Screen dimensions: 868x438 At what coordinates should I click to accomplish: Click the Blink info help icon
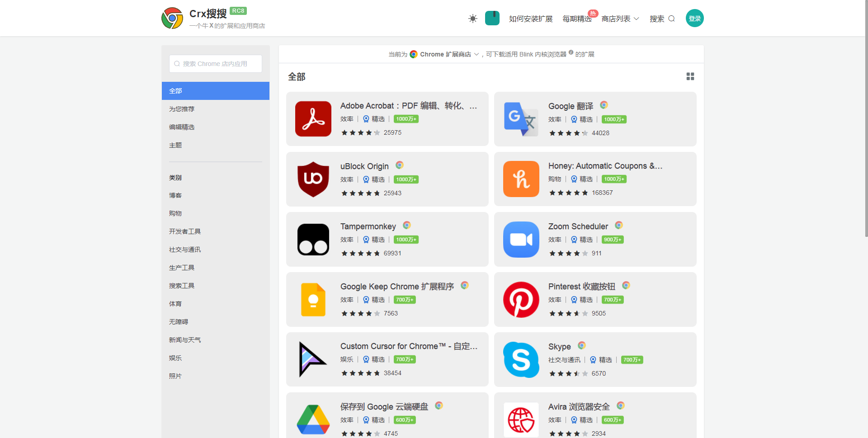[571, 52]
